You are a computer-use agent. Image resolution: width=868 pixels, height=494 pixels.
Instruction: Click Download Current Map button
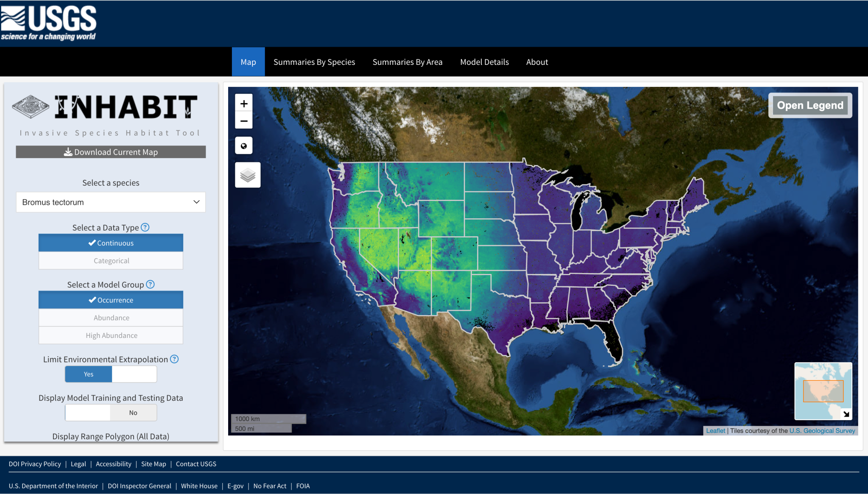(111, 152)
